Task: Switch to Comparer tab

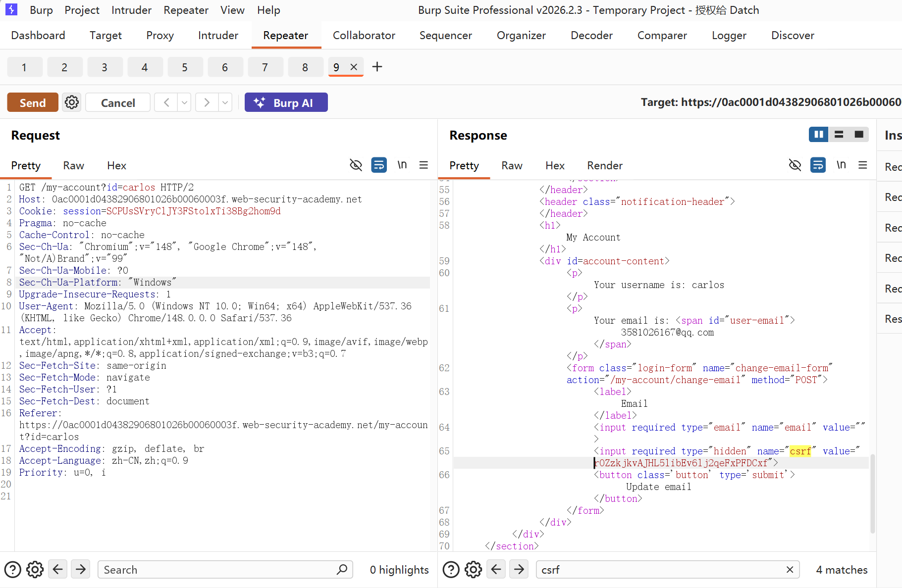Action: tap(662, 35)
